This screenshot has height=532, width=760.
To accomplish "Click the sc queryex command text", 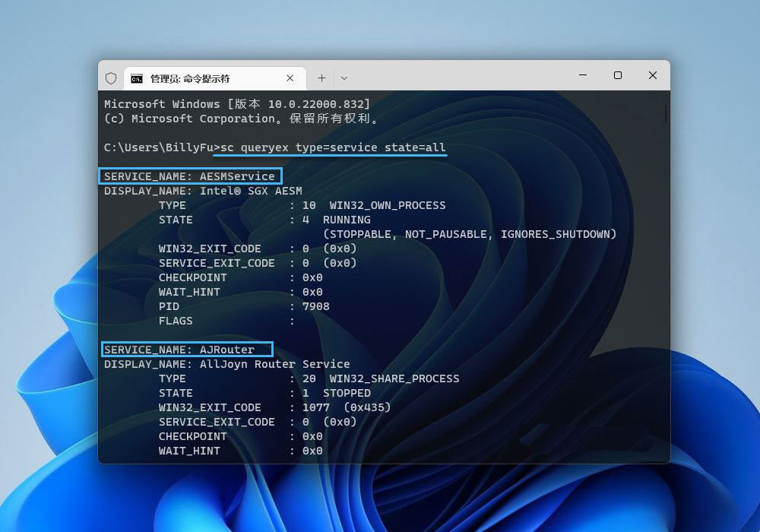I will click(x=333, y=147).
